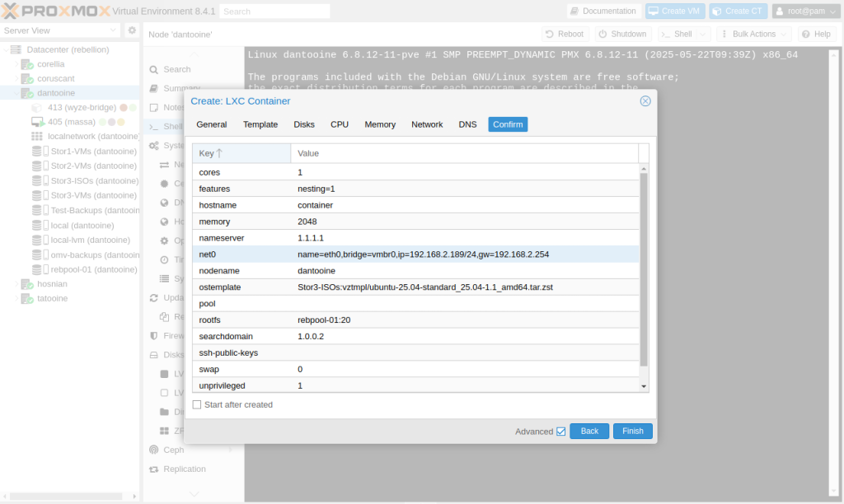
Task: Open the Notes menu entry icon
Action: [154, 108]
